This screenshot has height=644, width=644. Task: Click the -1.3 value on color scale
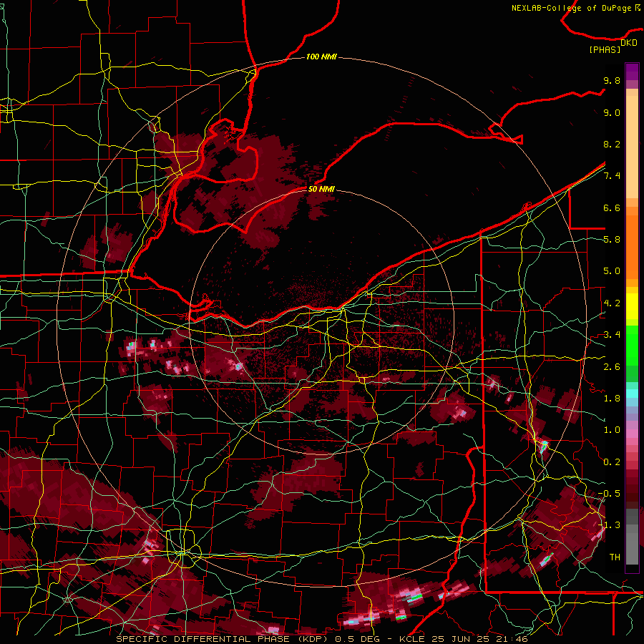click(x=609, y=525)
